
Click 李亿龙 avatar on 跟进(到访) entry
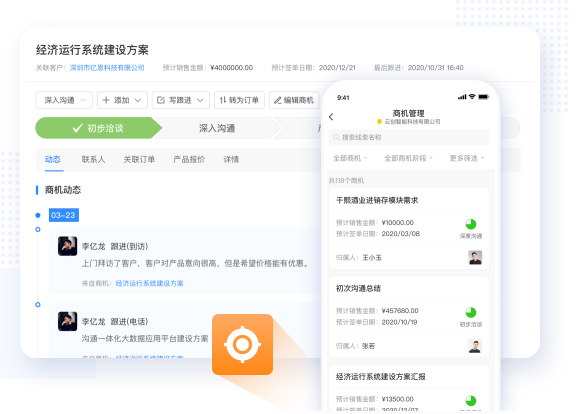(x=67, y=246)
